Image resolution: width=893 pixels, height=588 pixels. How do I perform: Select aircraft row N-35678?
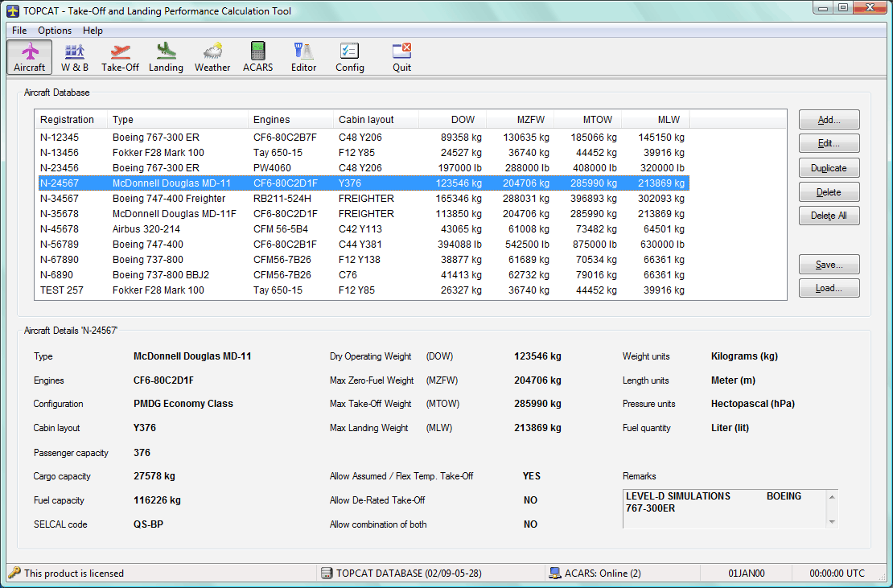pyautogui.click(x=363, y=214)
